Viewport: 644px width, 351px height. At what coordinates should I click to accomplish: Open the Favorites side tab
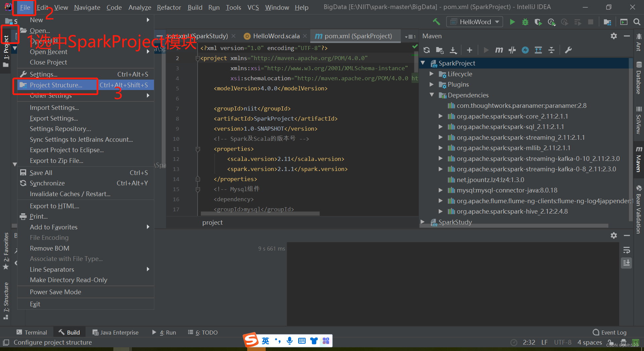coord(6,251)
